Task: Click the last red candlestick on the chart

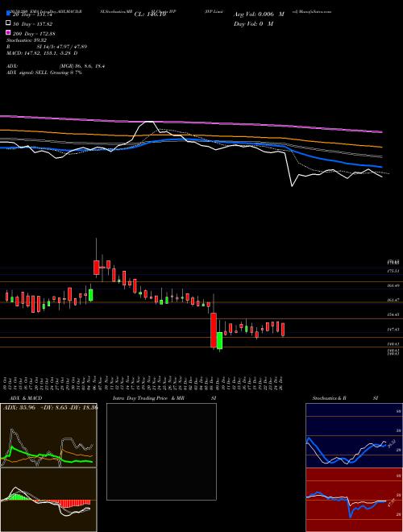Action: click(x=283, y=329)
